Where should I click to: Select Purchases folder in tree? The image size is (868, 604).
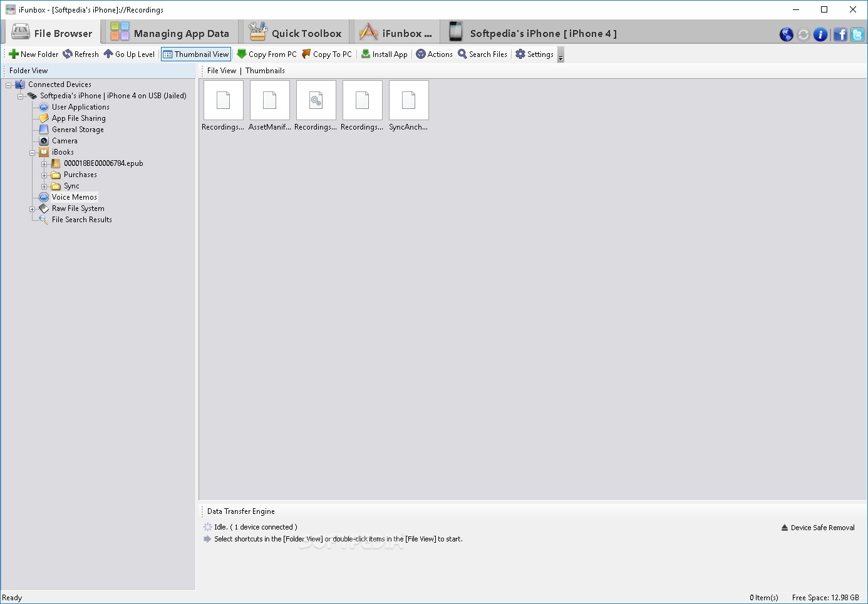coord(80,175)
